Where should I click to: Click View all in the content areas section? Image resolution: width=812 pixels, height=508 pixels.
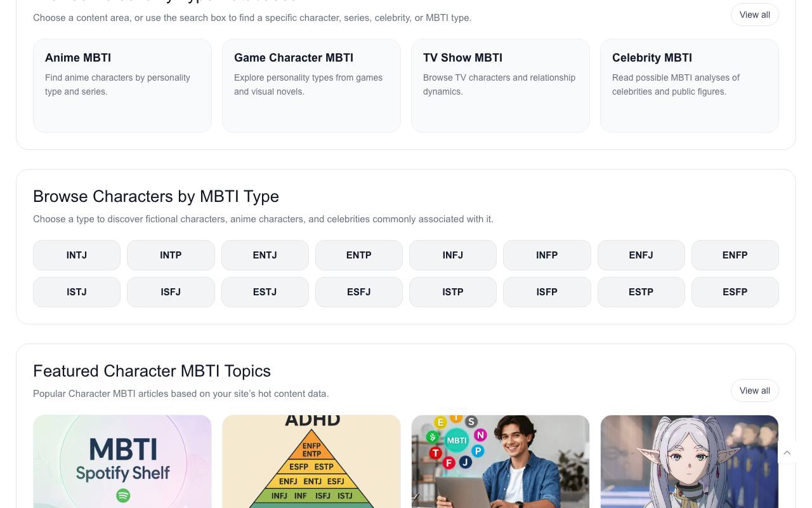click(755, 15)
